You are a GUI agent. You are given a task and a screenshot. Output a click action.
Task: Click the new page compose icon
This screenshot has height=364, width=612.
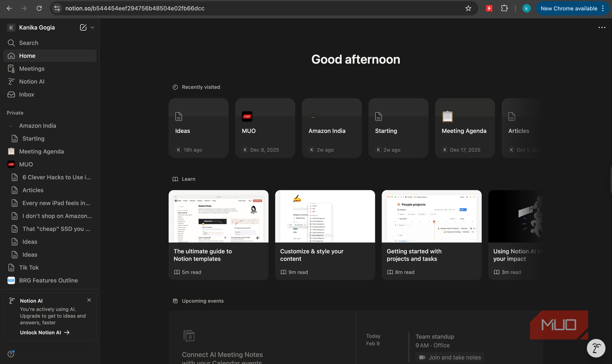pos(83,27)
